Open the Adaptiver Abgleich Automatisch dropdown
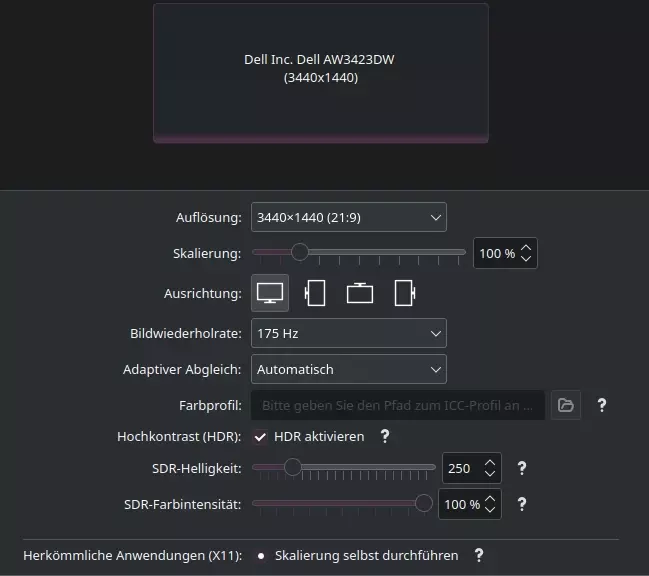 click(x=349, y=369)
